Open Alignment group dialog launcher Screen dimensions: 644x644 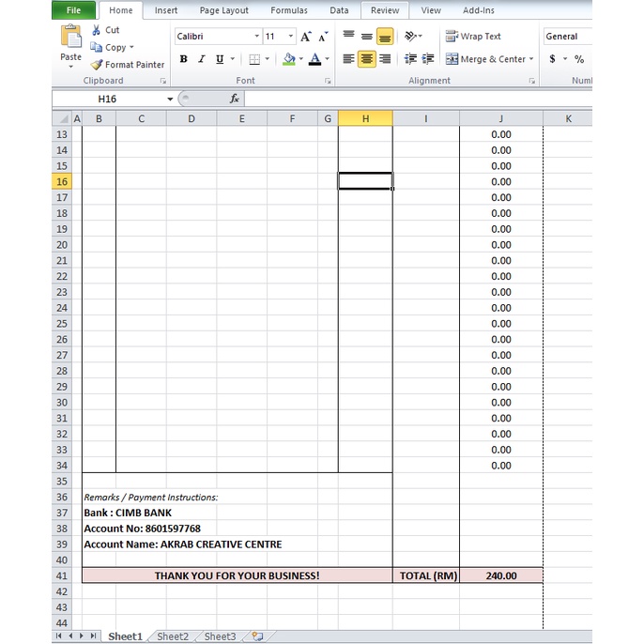[532, 81]
